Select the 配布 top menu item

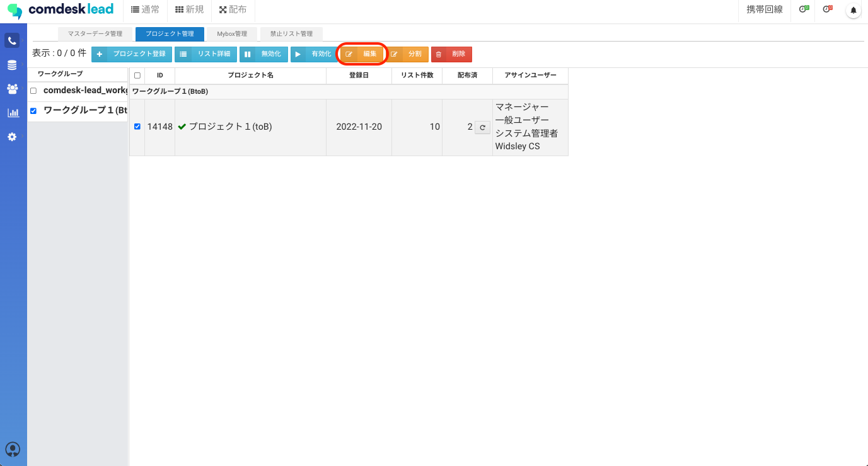(x=233, y=9)
